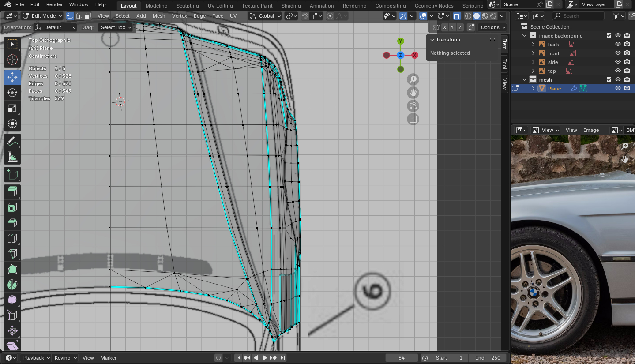Switch to the Sculpting workspace tab
Image resolution: width=635 pixels, height=364 pixels.
point(188,6)
